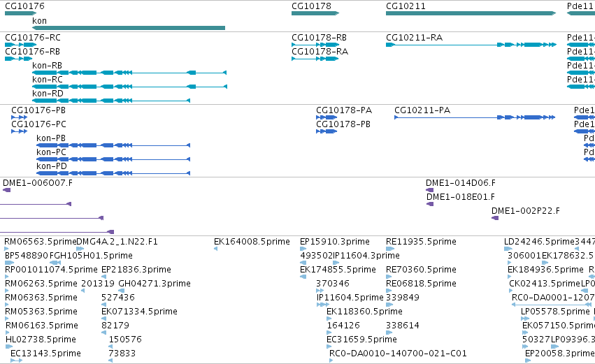The image size is (595, 364).
Task: Click the EK164008.5prime EST label
Action: point(252,242)
